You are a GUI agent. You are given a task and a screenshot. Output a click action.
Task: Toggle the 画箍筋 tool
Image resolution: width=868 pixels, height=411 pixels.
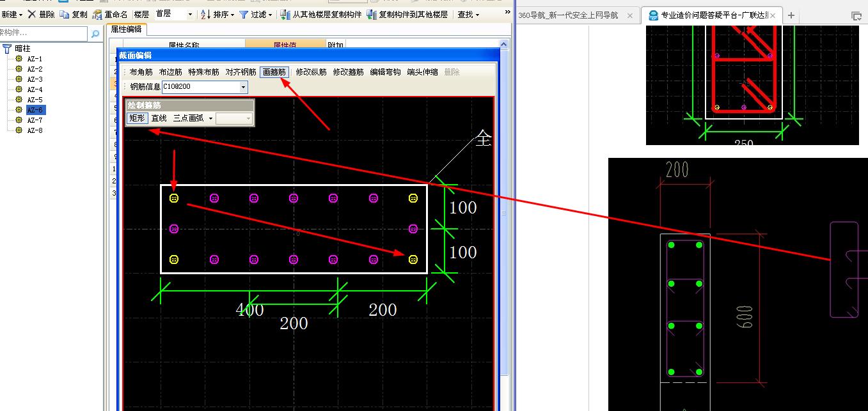pos(274,72)
